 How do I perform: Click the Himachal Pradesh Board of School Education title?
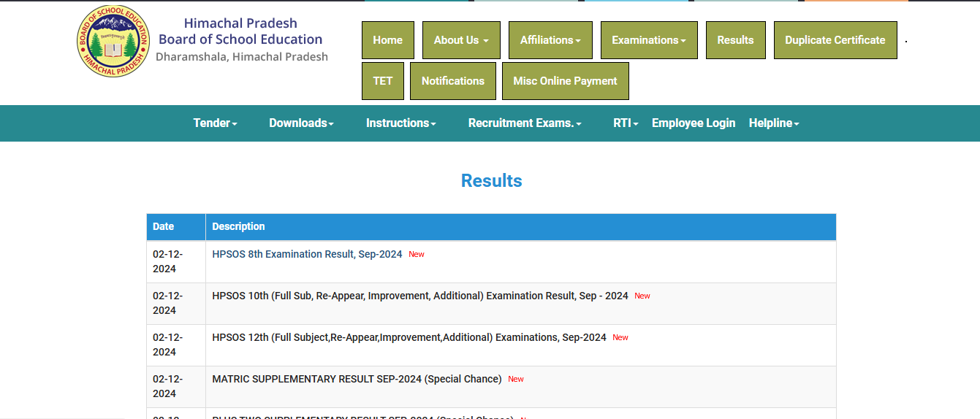click(x=240, y=31)
